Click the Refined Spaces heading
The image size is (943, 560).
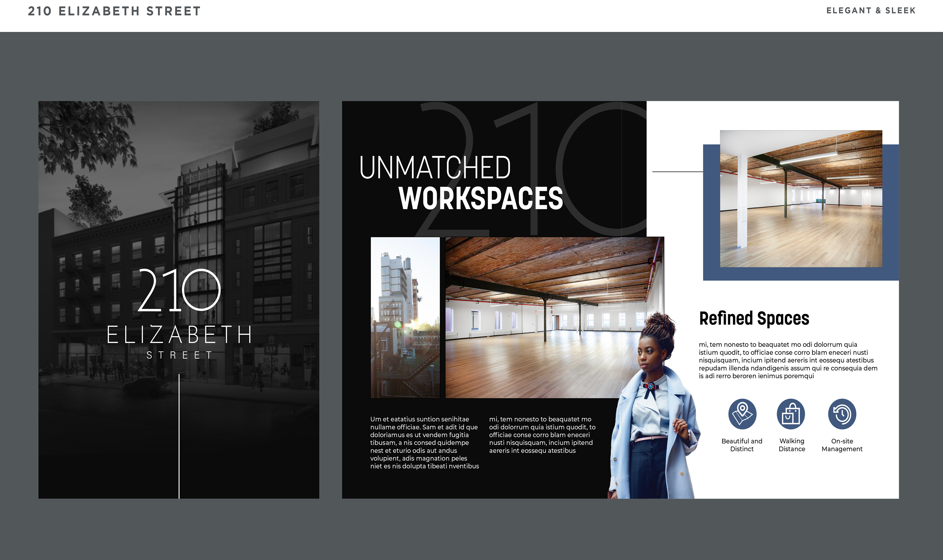pyautogui.click(x=754, y=318)
